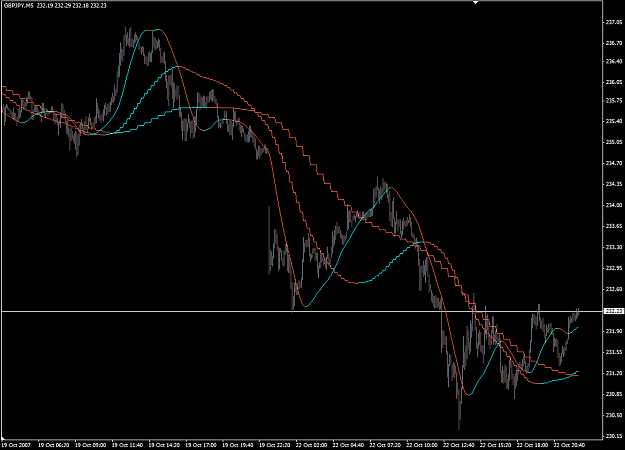Click price scale label 235.75
Image resolution: width=625 pixels, height=450 pixels.
coord(614,100)
